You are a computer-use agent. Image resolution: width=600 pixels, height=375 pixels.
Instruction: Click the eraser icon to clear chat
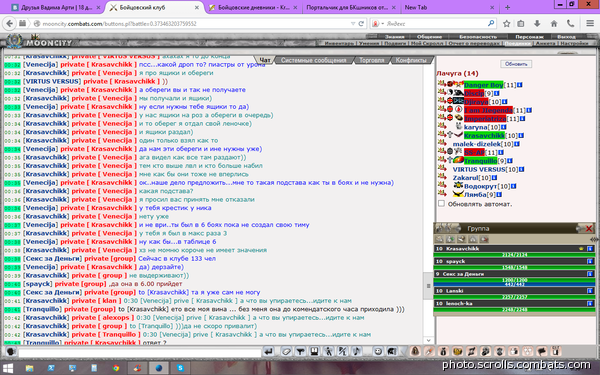point(286,351)
